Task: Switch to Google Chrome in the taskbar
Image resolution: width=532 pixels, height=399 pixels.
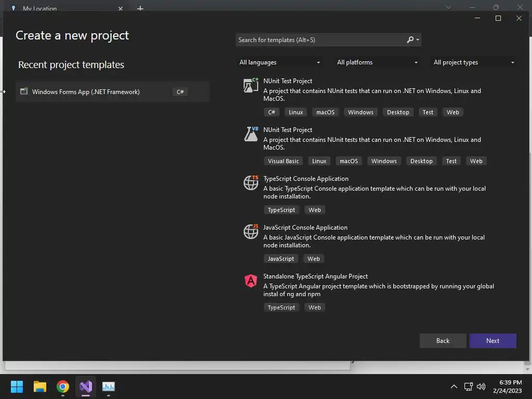Action: [63, 387]
